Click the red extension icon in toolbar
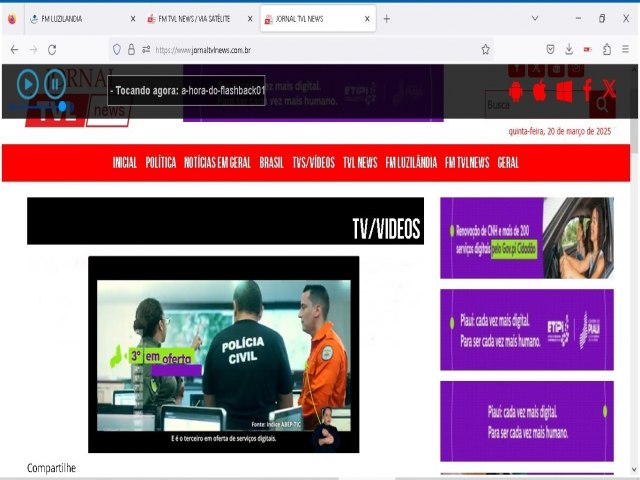Viewport: 640px width, 480px height. (588, 50)
